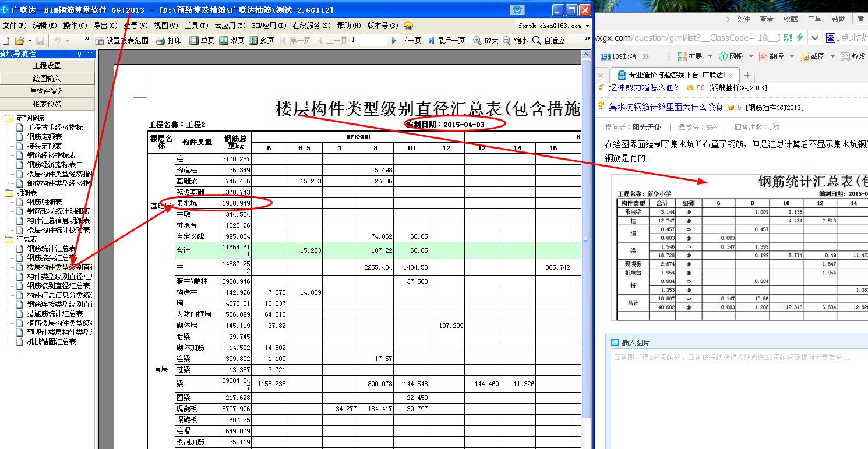Select 机械锚固汇总表 report
868x449 pixels.
tap(51, 342)
